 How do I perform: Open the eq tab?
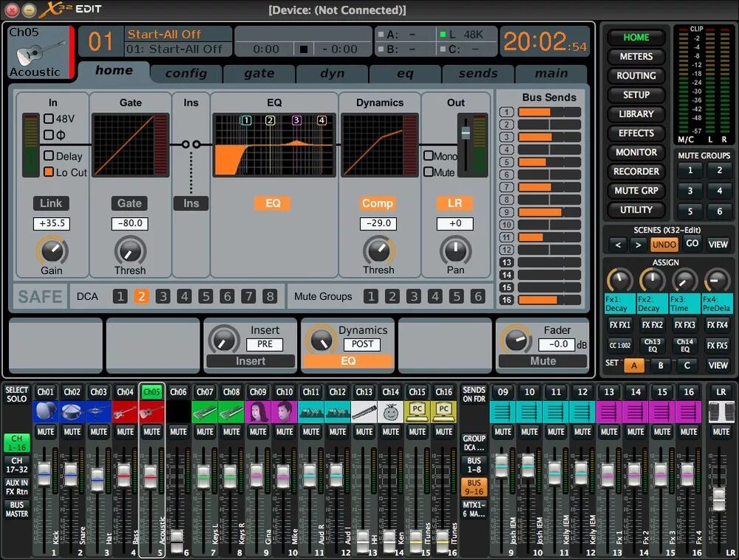pyautogui.click(x=405, y=73)
